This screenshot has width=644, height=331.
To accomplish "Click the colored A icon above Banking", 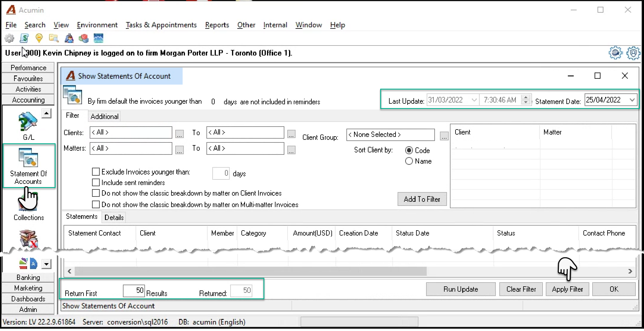I will pyautogui.click(x=29, y=263).
